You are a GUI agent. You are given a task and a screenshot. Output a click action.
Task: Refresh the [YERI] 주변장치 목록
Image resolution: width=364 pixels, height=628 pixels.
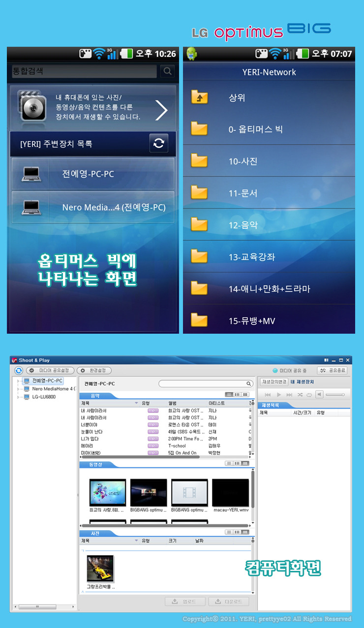pyautogui.click(x=159, y=144)
